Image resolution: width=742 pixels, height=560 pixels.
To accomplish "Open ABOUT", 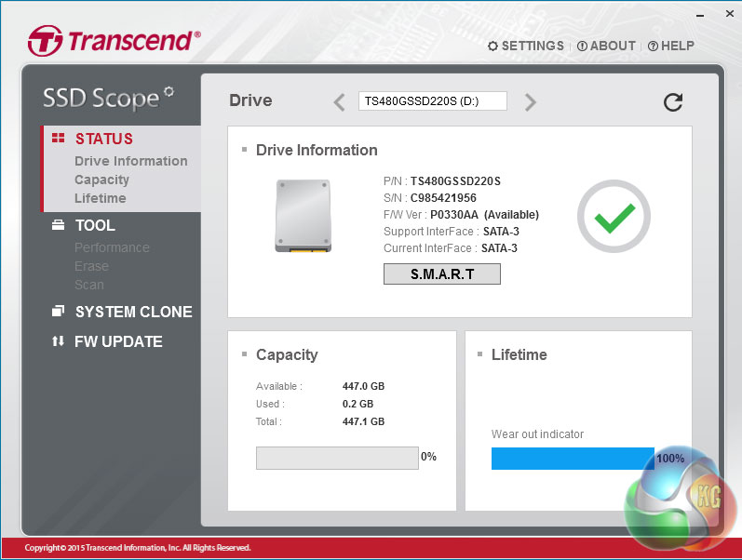I will pyautogui.click(x=613, y=46).
